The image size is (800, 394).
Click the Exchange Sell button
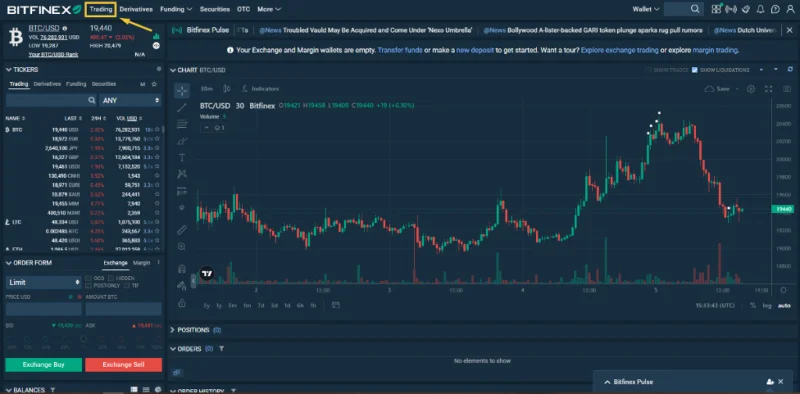(x=123, y=365)
